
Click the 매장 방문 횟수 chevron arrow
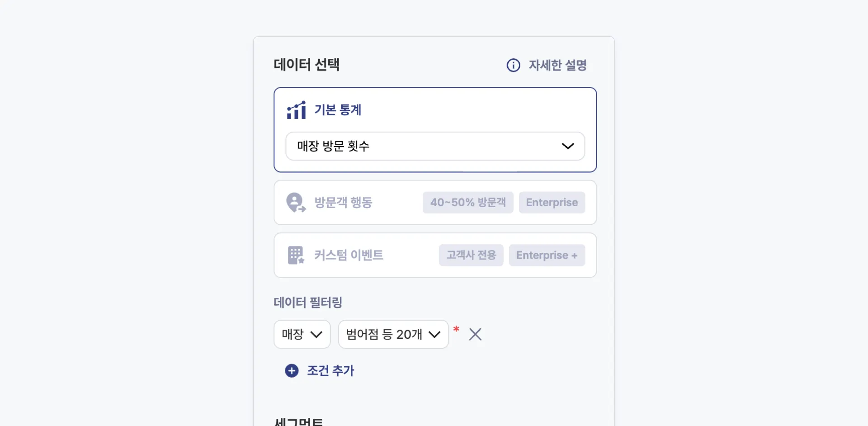click(567, 146)
